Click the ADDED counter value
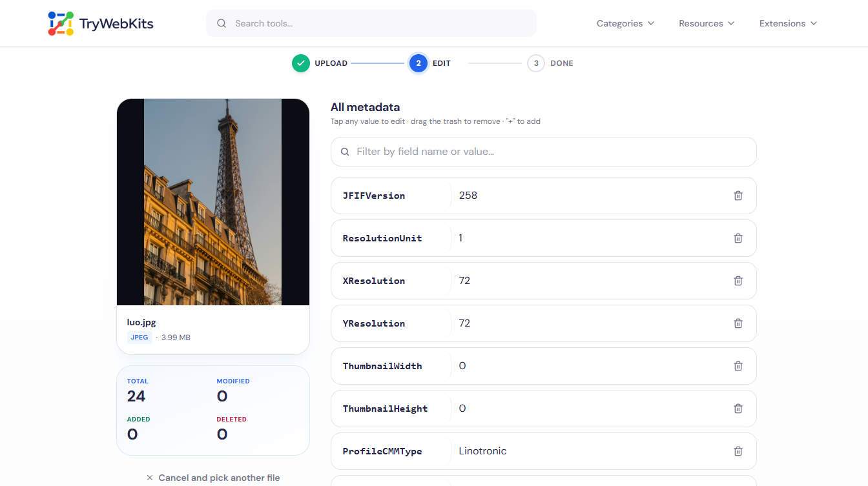Screen dimensions: 868x486 [132, 434]
